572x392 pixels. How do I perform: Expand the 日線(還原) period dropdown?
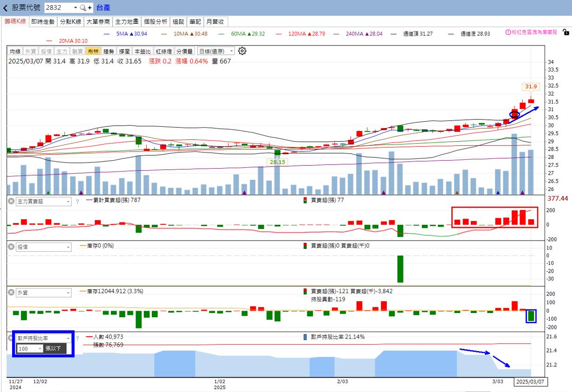click(x=216, y=52)
